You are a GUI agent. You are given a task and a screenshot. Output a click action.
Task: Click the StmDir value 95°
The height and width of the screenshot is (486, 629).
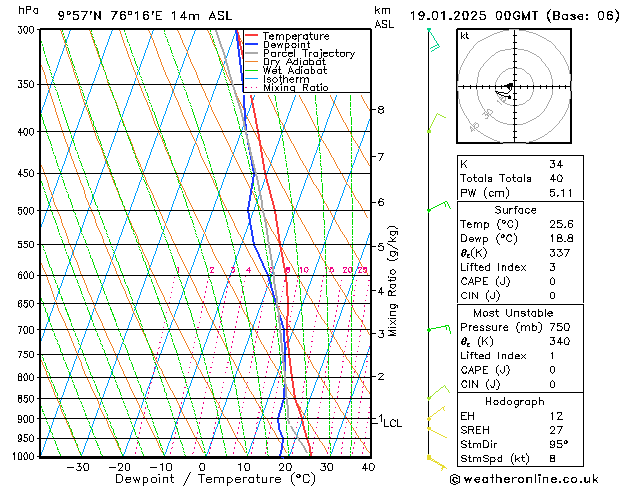pos(559,444)
